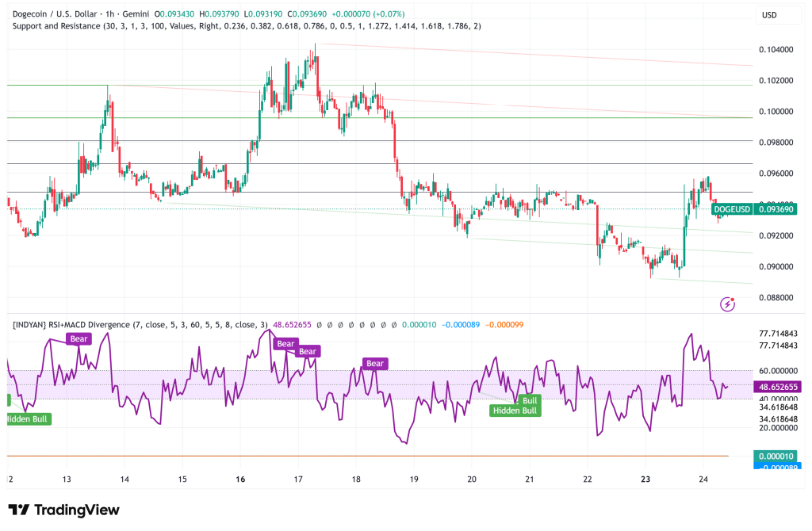812x531 pixels.
Task: Click the Bear flag near the 18 mark
Action: 373,363
